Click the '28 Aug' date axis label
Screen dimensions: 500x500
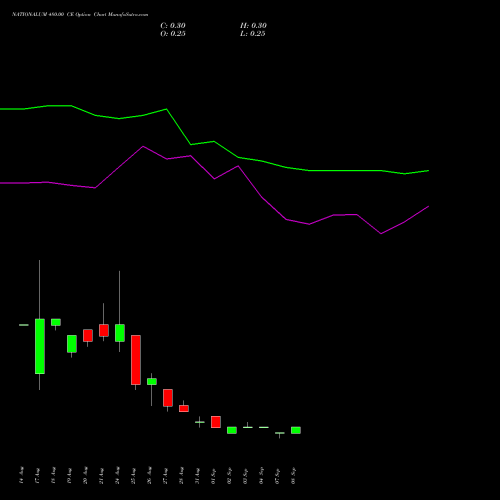coord(182,475)
